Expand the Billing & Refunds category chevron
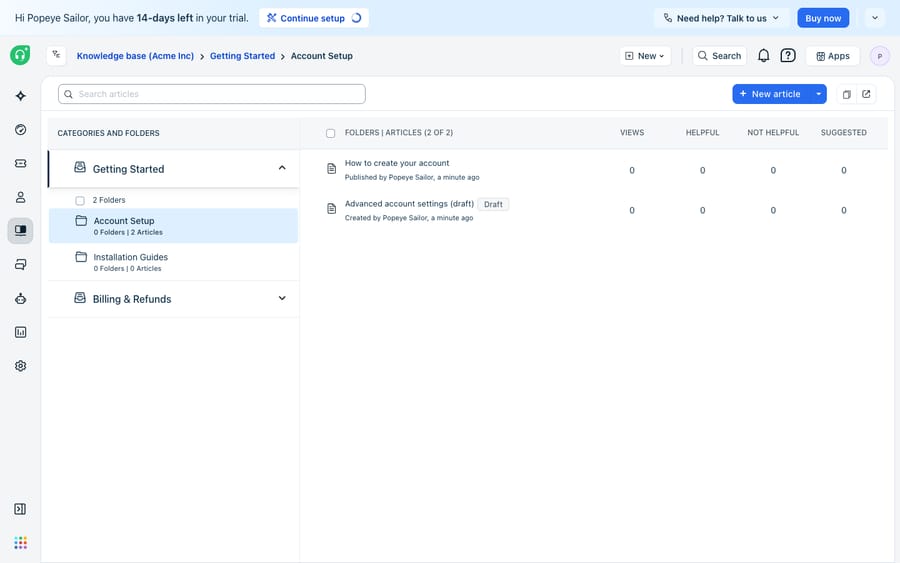 [x=282, y=298]
